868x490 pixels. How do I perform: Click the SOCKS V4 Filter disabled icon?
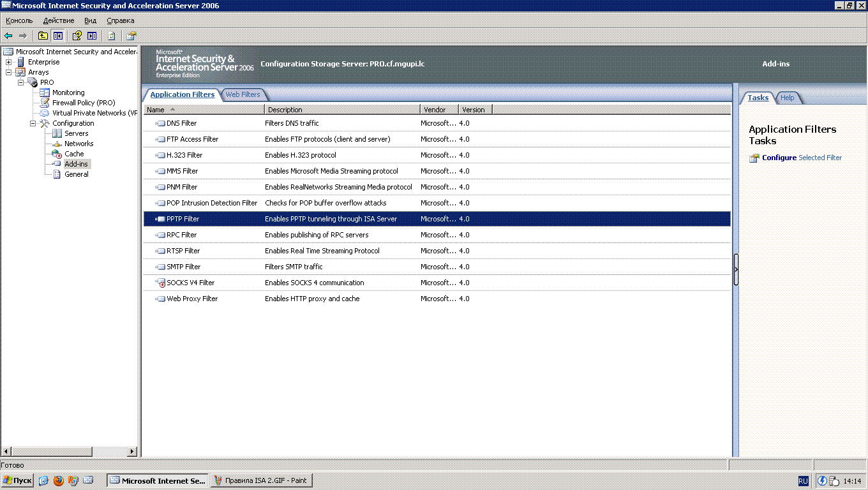[160, 283]
